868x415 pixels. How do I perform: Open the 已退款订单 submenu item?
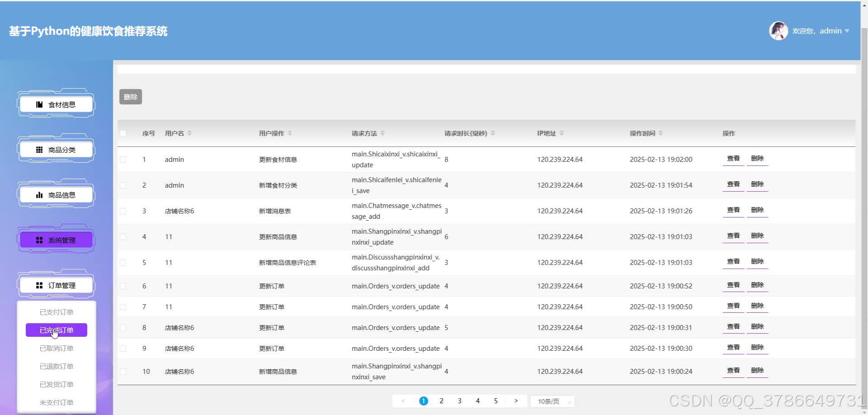click(x=57, y=366)
